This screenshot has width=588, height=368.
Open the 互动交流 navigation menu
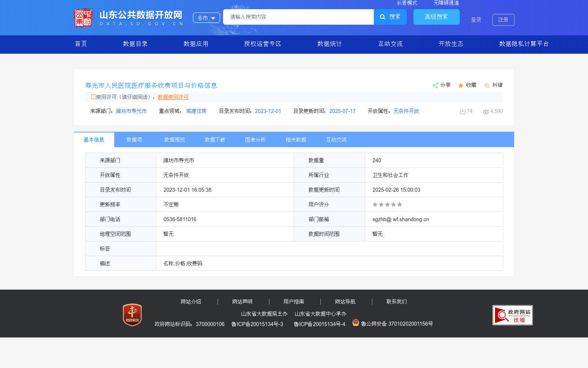click(x=390, y=44)
